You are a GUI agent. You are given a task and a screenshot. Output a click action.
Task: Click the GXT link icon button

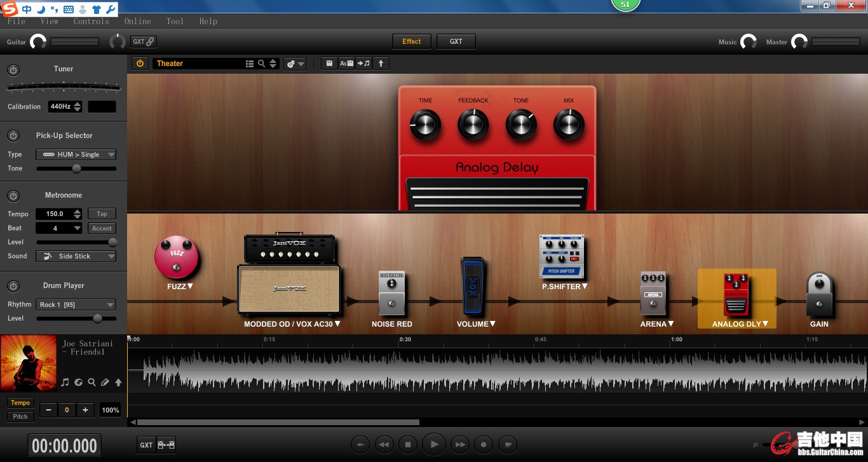pos(144,42)
